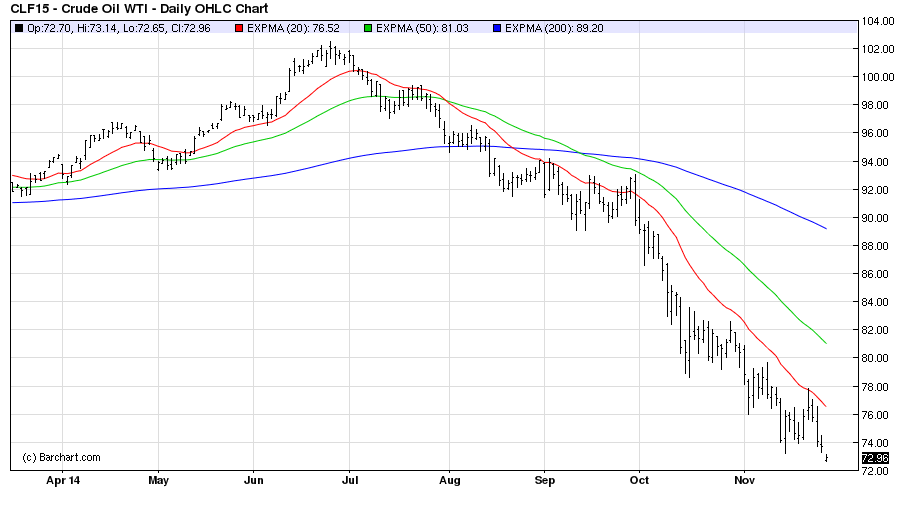Click the 90.00 price axis label
Viewport: 900px width, 511px height.
click(x=876, y=218)
